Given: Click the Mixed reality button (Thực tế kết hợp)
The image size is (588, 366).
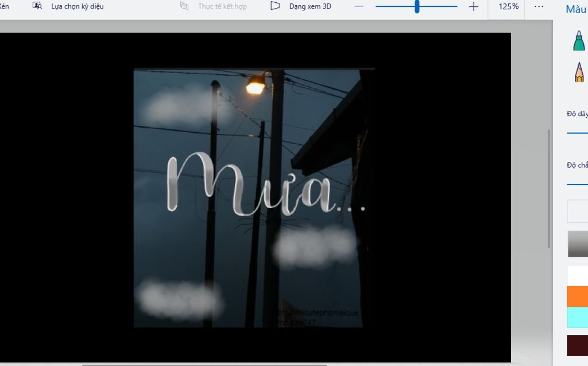Looking at the screenshot, I should tap(214, 6).
